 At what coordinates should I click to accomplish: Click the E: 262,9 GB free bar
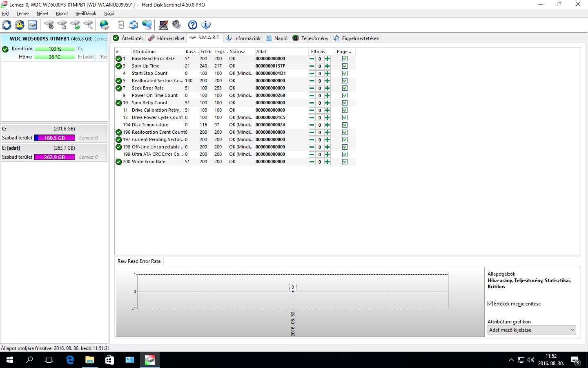coord(55,157)
